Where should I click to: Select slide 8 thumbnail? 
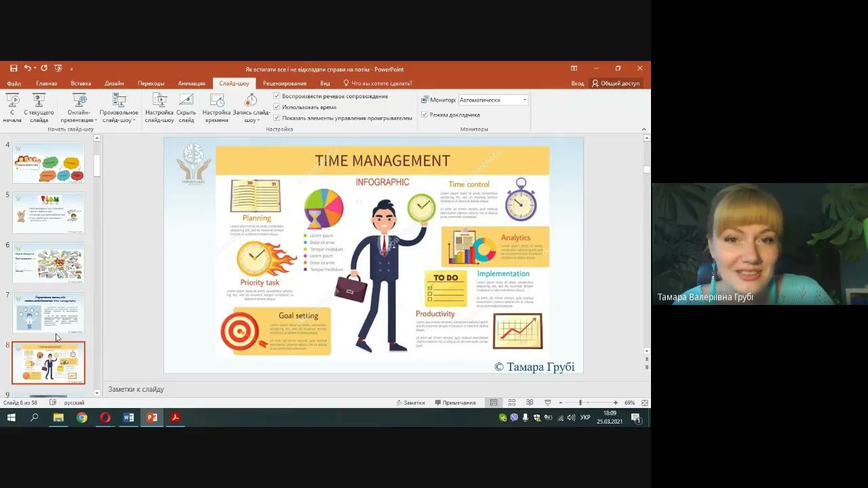tap(48, 363)
